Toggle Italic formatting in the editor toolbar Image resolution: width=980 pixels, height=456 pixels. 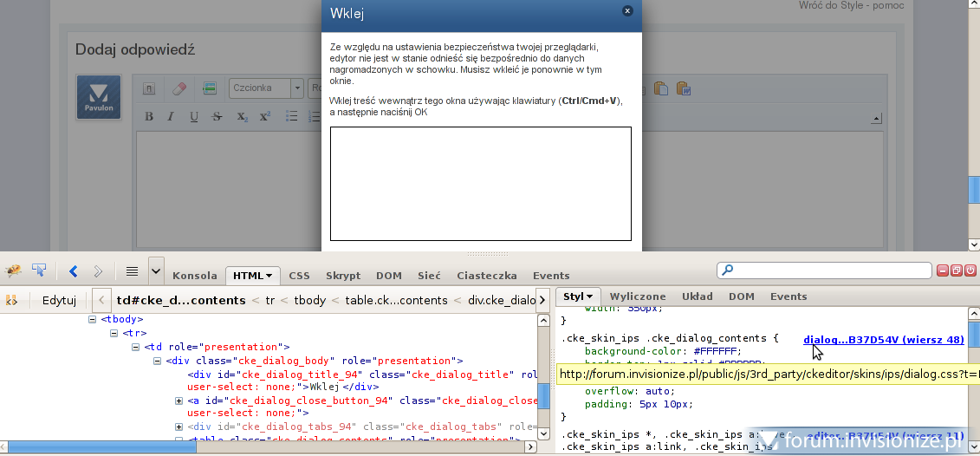coord(171,117)
